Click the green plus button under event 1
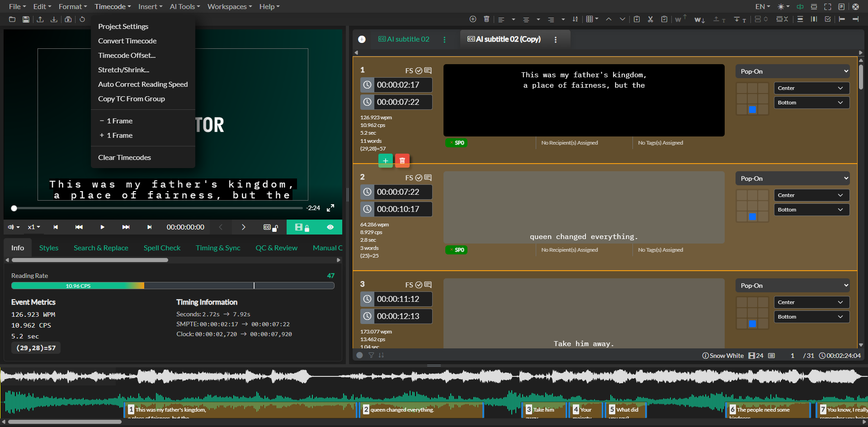This screenshot has height=427, width=868. (386, 160)
